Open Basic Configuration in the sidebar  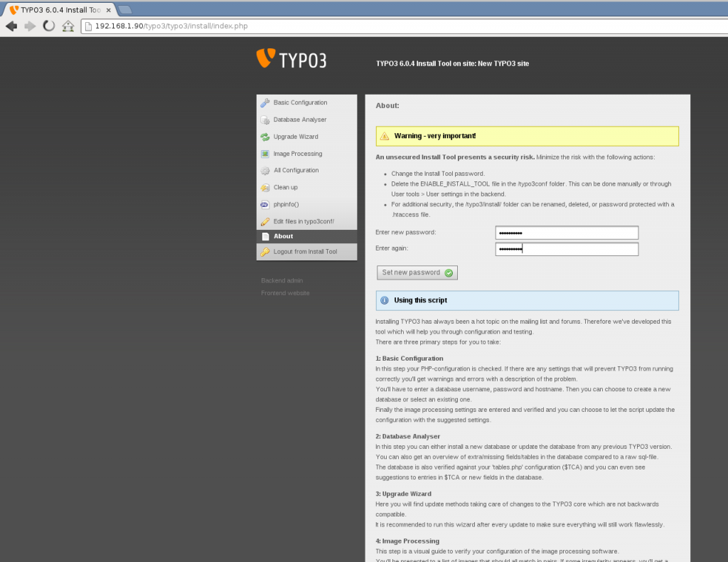pyautogui.click(x=300, y=102)
